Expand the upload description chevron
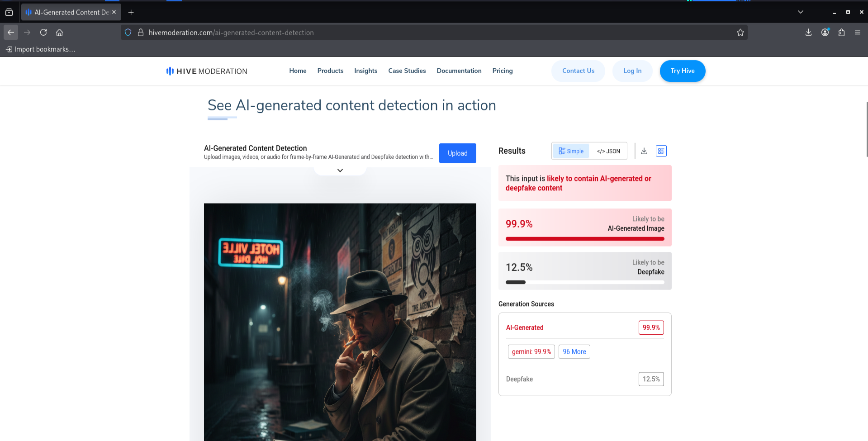Viewport: 868px width, 441px height. [x=340, y=171]
